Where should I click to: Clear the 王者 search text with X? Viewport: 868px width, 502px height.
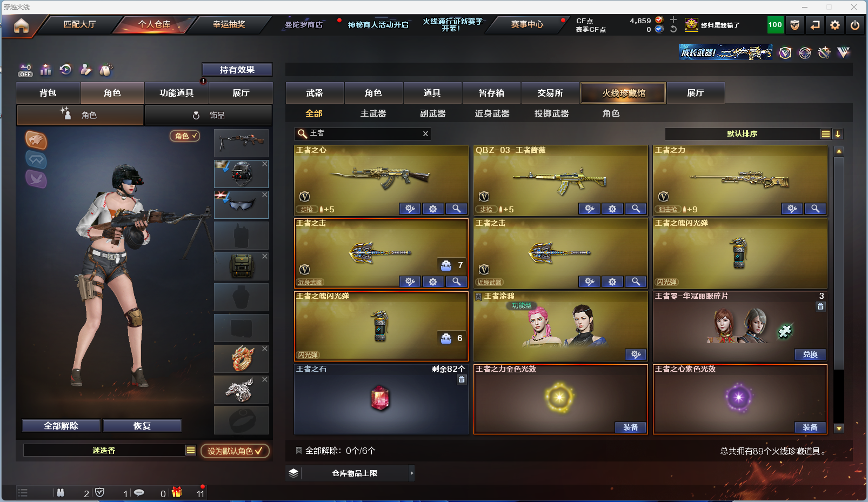pyautogui.click(x=425, y=133)
